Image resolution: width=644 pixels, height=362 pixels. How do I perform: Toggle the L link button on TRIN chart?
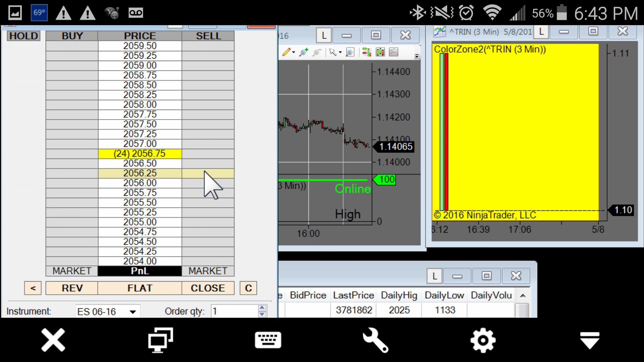541,32
